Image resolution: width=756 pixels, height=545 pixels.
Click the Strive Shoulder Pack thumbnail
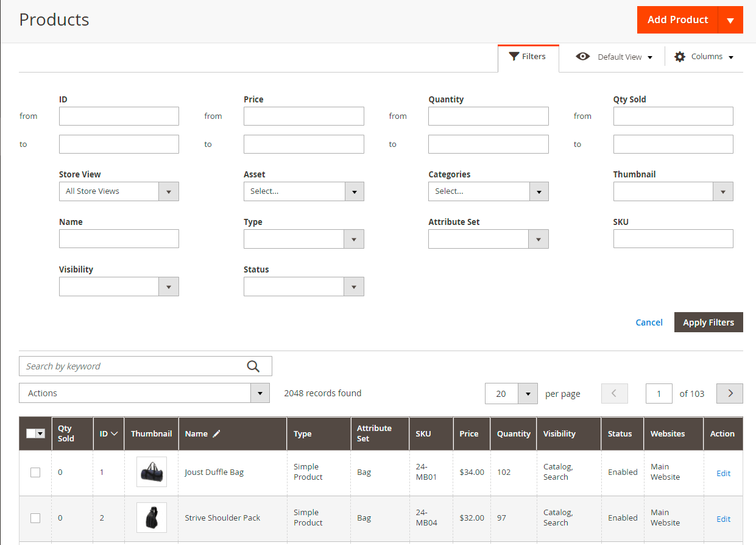(152, 518)
